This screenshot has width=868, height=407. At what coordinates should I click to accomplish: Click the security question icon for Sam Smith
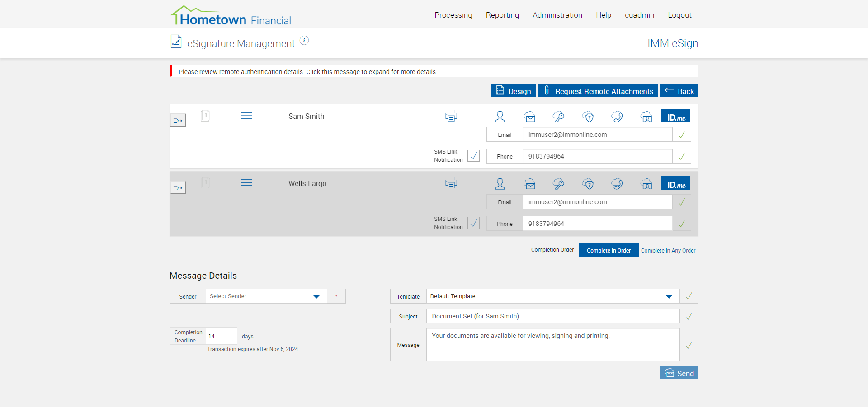[588, 117]
